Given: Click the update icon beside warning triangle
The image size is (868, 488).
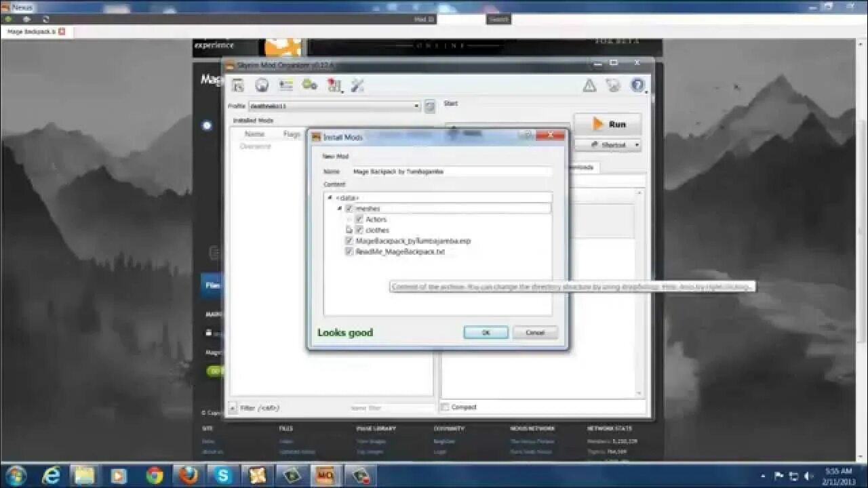Looking at the screenshot, I should (613, 85).
